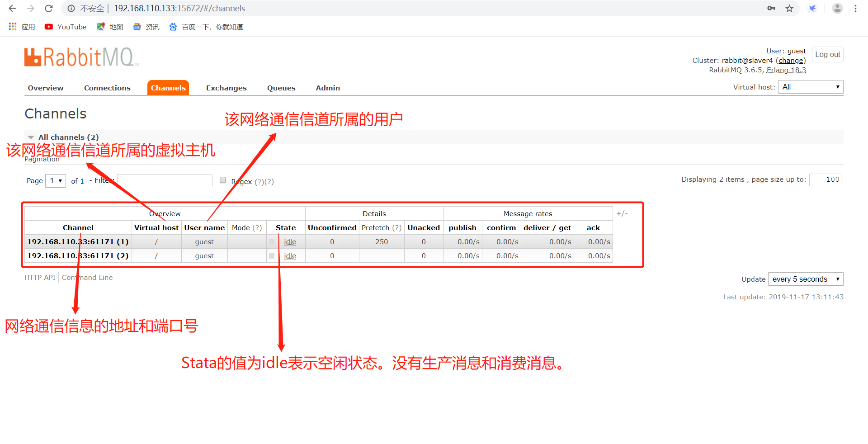The image size is (868, 444).
Task: Click the site security info icon
Action: coord(71,8)
